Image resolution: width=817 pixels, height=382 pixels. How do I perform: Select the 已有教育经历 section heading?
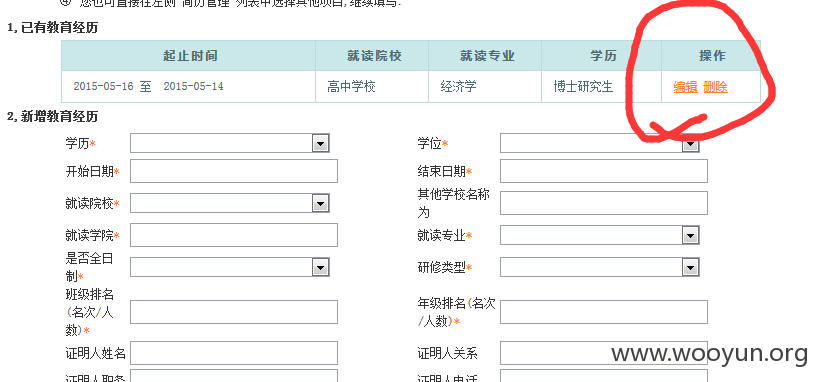[x=52, y=28]
